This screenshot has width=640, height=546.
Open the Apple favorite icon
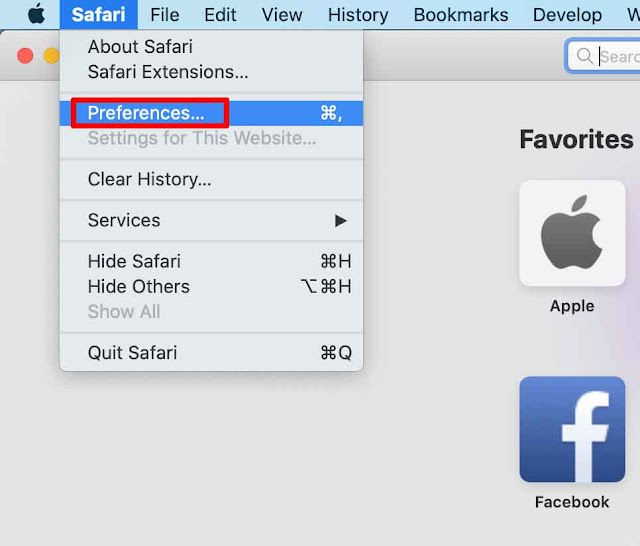[x=572, y=234]
